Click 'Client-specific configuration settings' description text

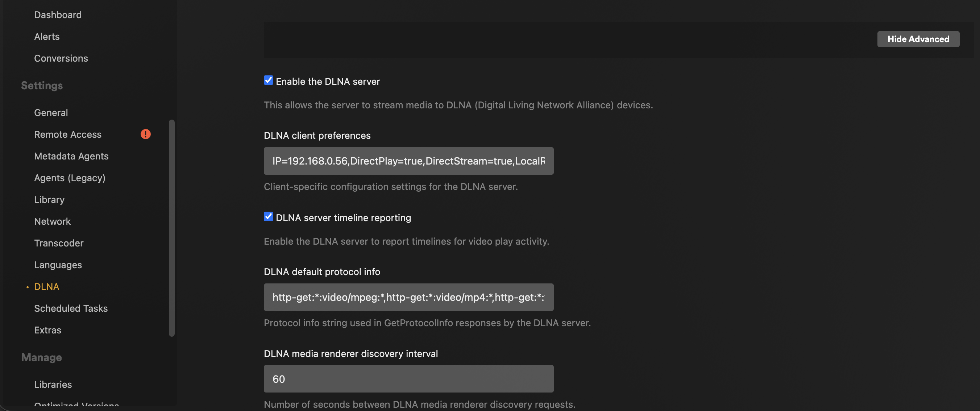click(x=391, y=186)
